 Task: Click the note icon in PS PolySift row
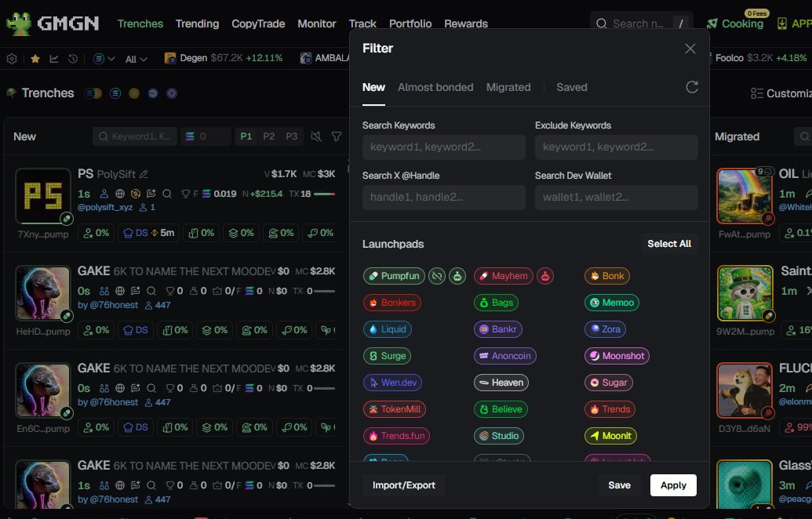click(151, 194)
